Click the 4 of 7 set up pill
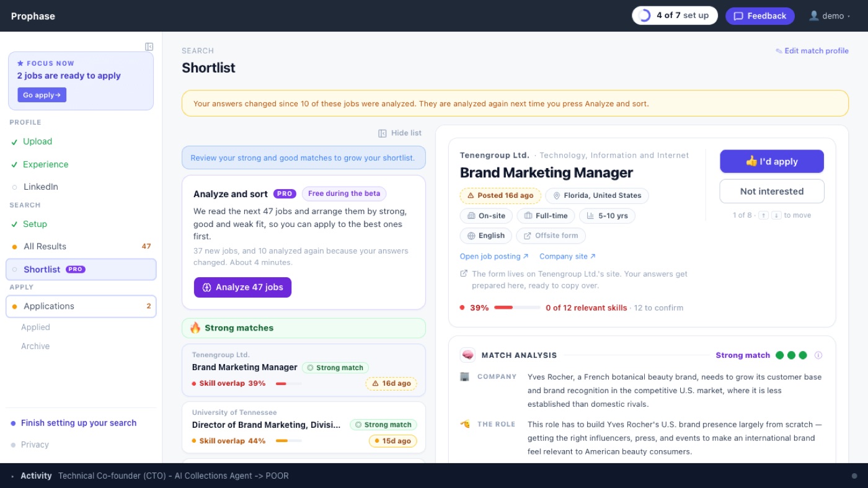868x488 pixels. point(675,16)
